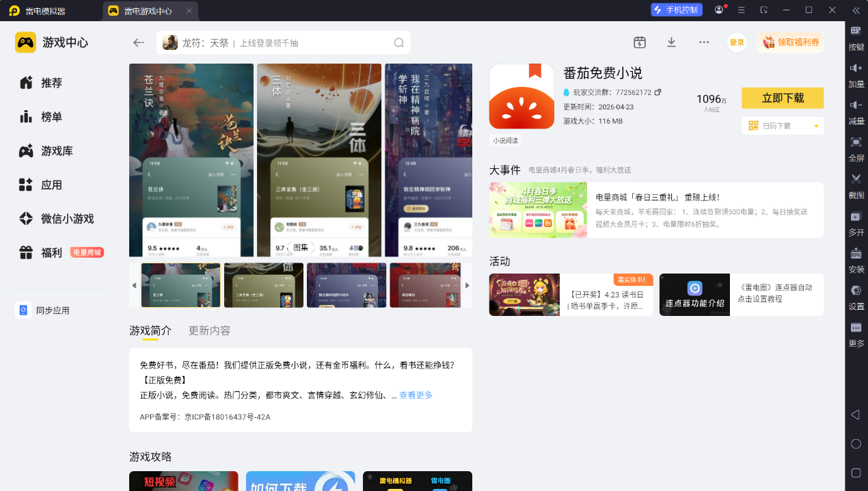Open the title bar hamburger menu
The width and height of the screenshot is (868, 491).
click(x=742, y=10)
